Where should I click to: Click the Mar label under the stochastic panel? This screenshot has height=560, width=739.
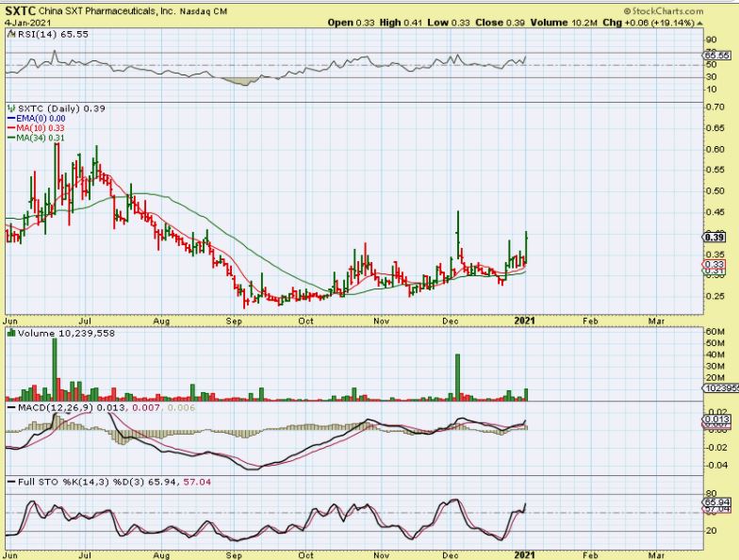pos(656,555)
